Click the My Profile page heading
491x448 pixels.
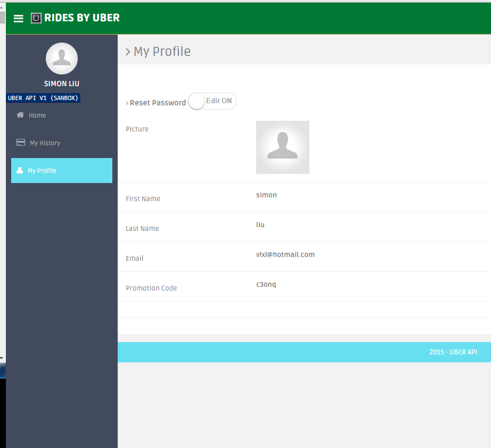pyautogui.click(x=162, y=52)
